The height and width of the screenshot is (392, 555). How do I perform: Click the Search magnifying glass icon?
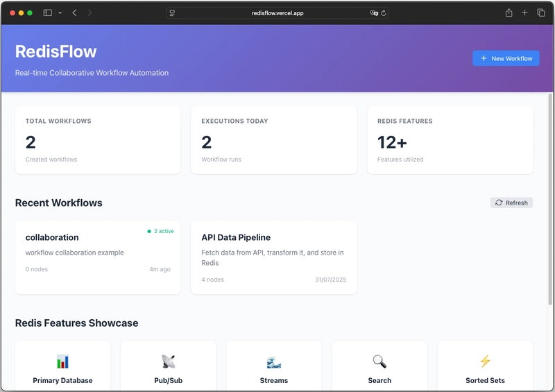point(379,361)
